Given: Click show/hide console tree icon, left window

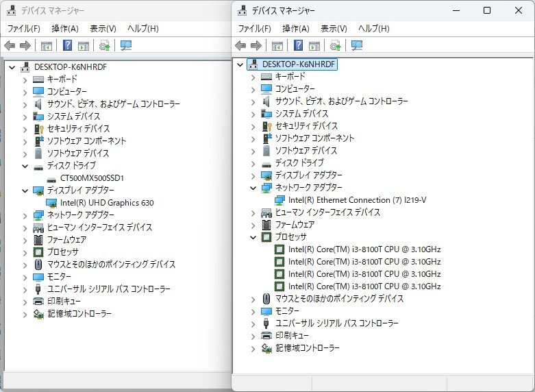Looking at the screenshot, I should pos(46,45).
